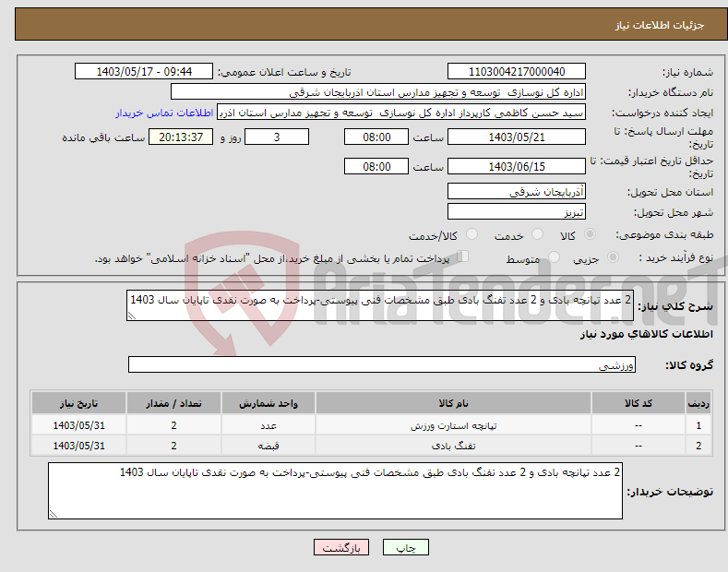This screenshot has height=572, width=728.
Task: Click the delivery province field آذربایجان شرقی
Action: [x=517, y=191]
